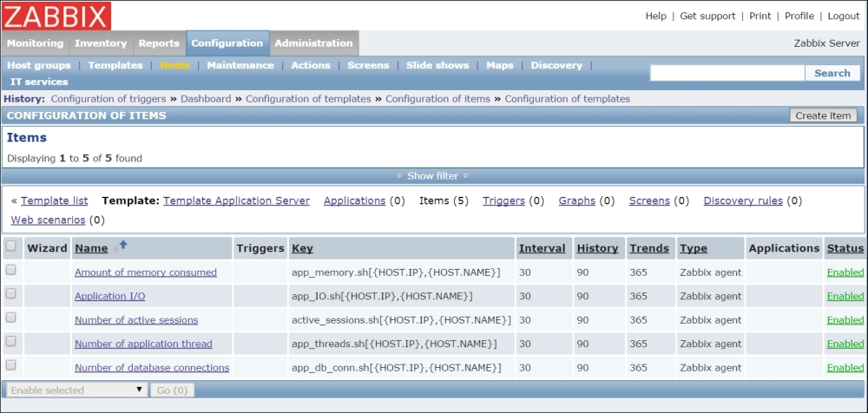Click the Name column sort arrow

(x=122, y=246)
